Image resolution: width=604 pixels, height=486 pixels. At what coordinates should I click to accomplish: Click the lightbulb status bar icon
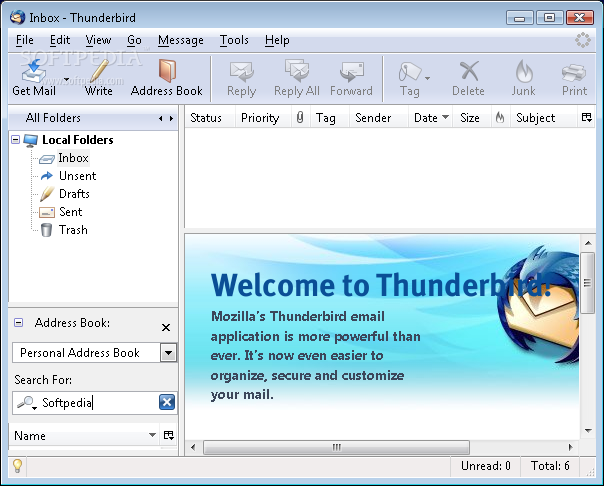[x=17, y=466]
